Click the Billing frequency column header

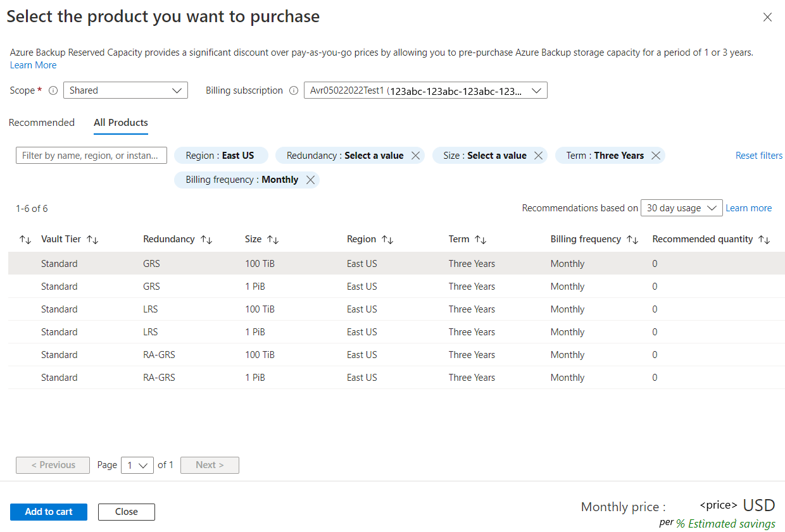[x=586, y=239]
